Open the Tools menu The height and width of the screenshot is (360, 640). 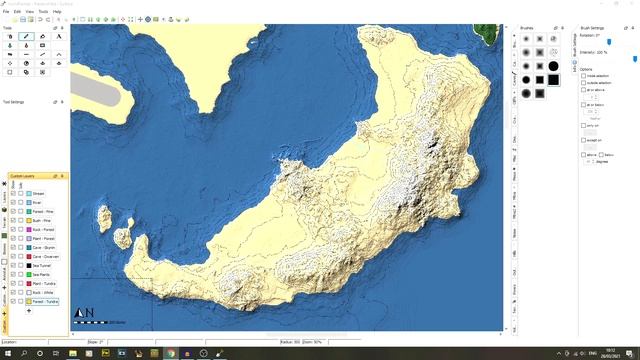(43, 12)
